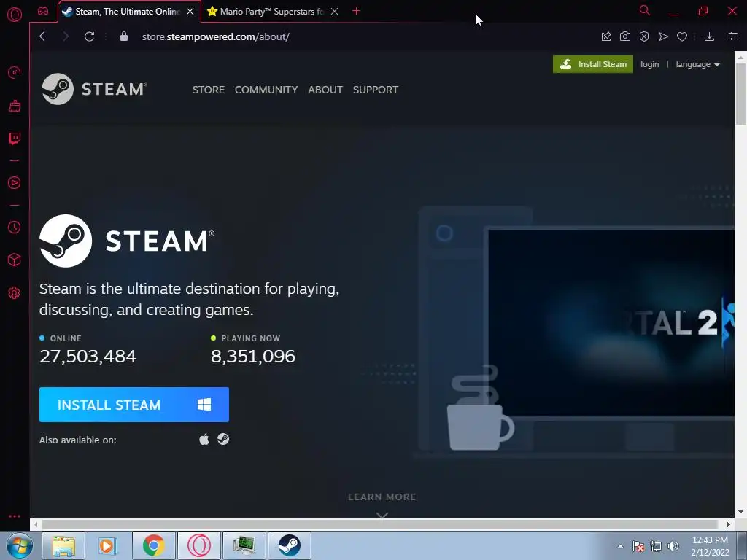Expand the language dropdown

tap(697, 64)
